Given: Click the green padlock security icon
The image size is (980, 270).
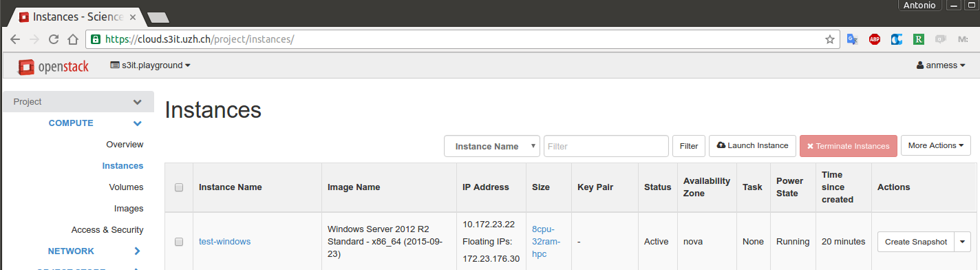Looking at the screenshot, I should tap(96, 39).
